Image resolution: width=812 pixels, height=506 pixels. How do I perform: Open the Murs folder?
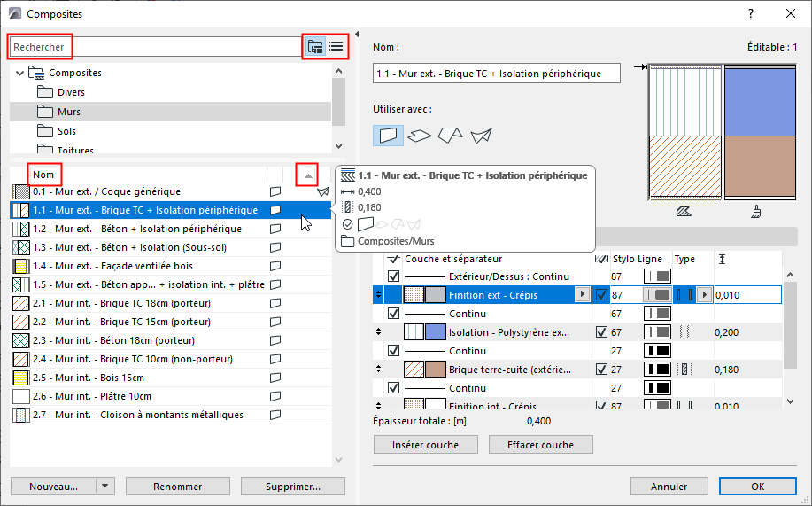[x=69, y=112]
